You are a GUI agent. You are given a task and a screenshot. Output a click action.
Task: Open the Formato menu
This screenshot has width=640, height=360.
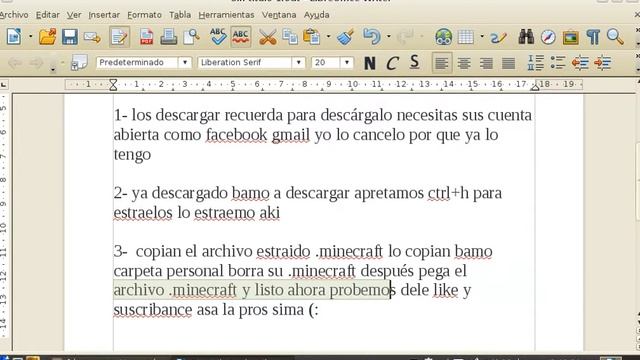tap(144, 15)
